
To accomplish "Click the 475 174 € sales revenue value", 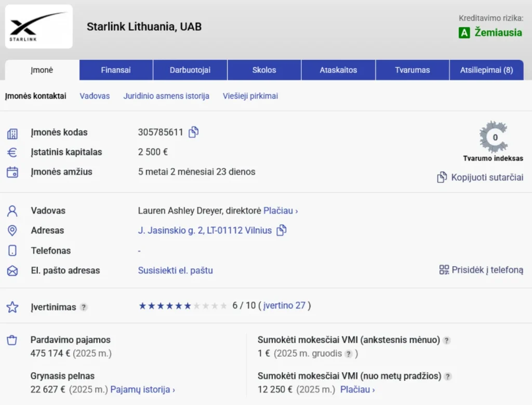I will coord(50,354).
